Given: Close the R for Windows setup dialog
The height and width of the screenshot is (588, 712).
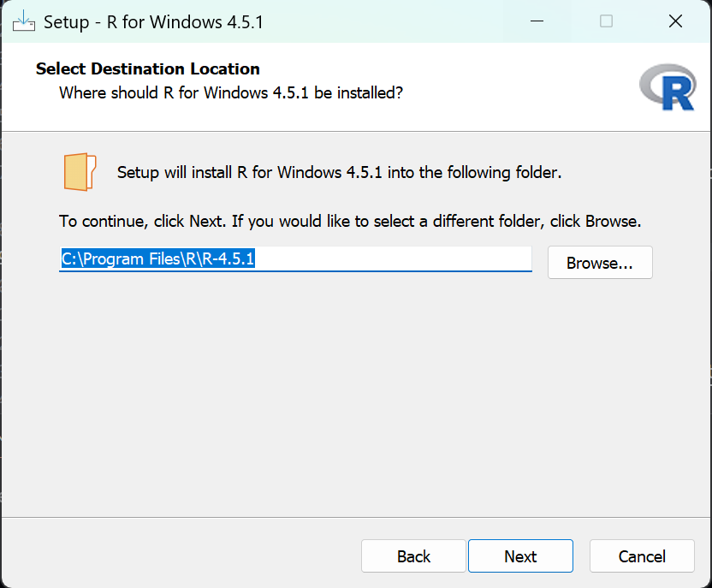Looking at the screenshot, I should pyautogui.click(x=675, y=21).
